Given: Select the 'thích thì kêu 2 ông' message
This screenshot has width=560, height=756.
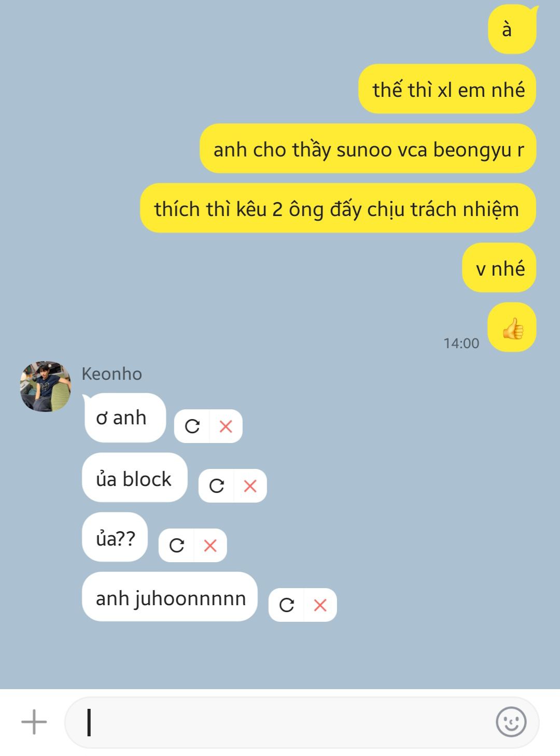Looking at the screenshot, I should (338, 208).
